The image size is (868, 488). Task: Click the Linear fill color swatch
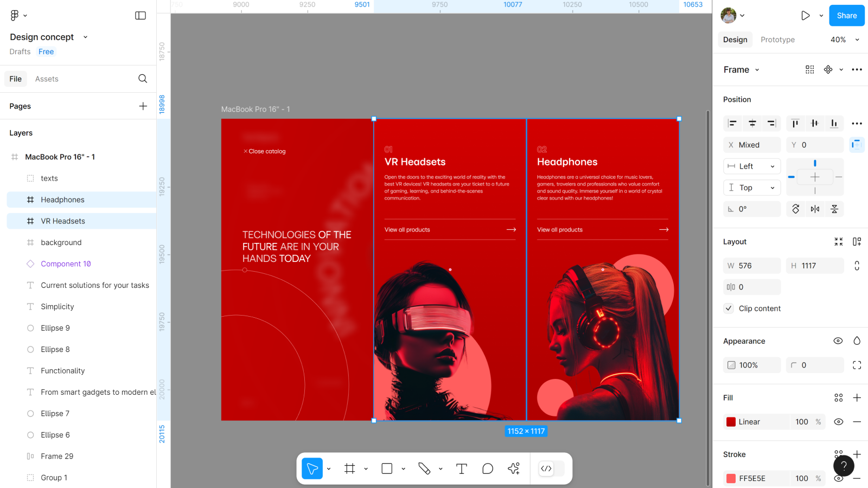point(731,422)
